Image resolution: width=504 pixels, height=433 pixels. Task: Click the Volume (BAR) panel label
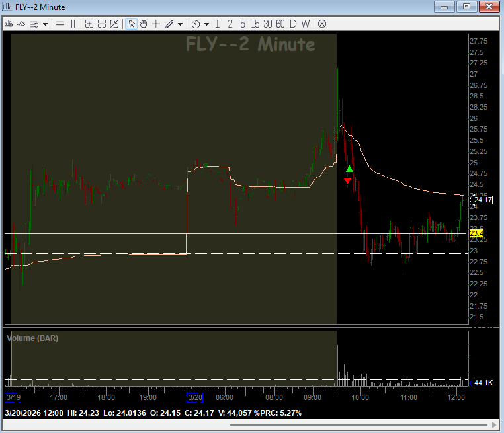pos(32,338)
